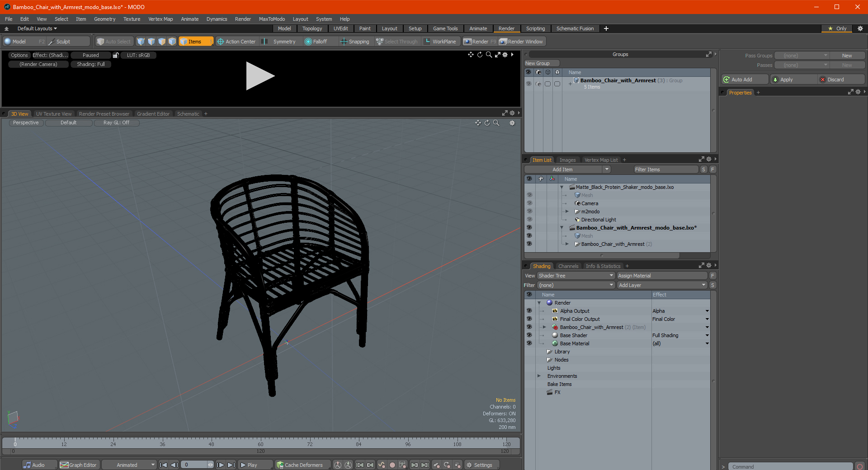Open 3D viewport settings gear

pos(512,123)
